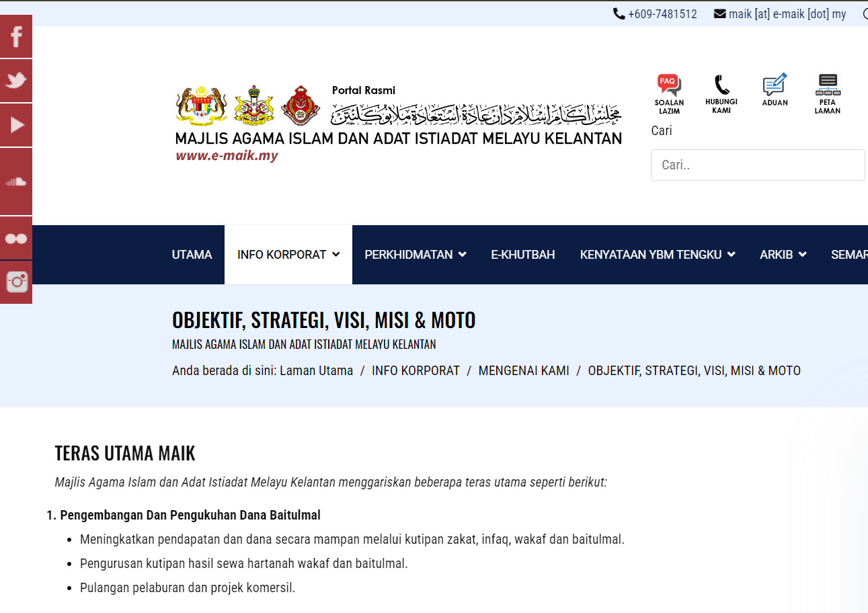Viewport: 868px width, 613px height.
Task: Click the Laman Utama breadcrumb link
Action: click(x=316, y=370)
